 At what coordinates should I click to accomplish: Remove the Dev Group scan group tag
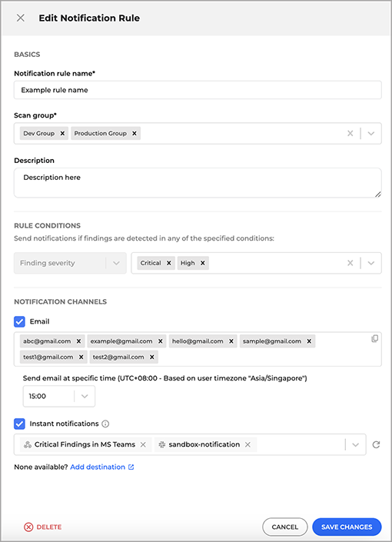click(x=62, y=134)
